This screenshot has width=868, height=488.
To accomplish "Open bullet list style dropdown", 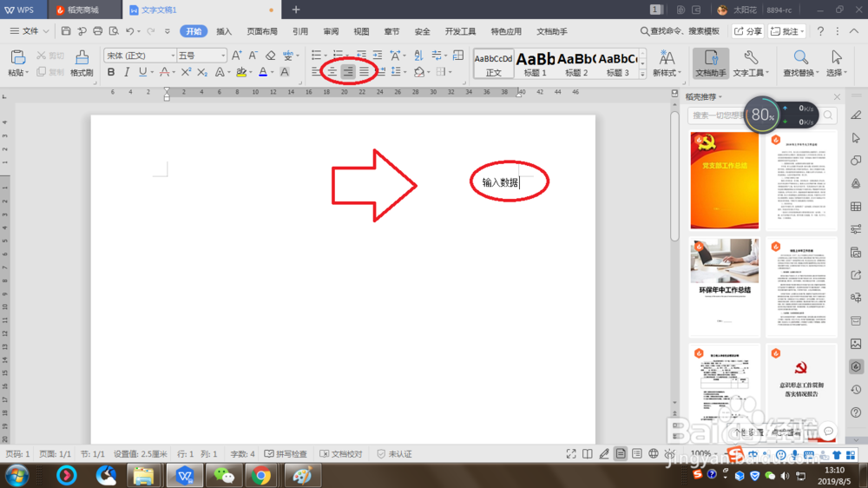I will [x=325, y=56].
